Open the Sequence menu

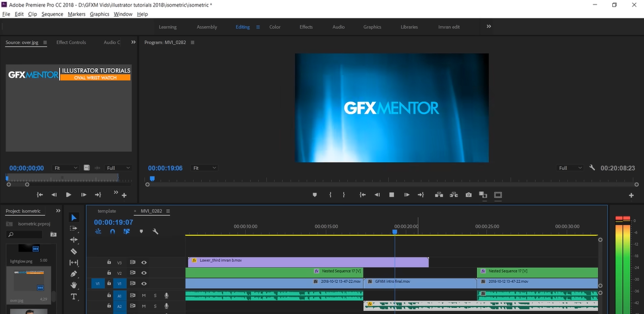click(52, 14)
